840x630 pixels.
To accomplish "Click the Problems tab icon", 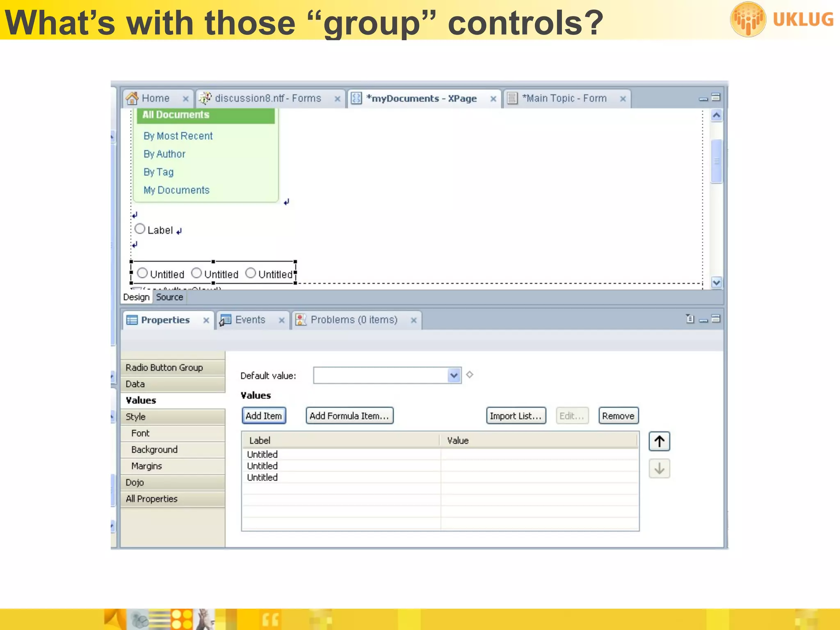I will pos(301,320).
